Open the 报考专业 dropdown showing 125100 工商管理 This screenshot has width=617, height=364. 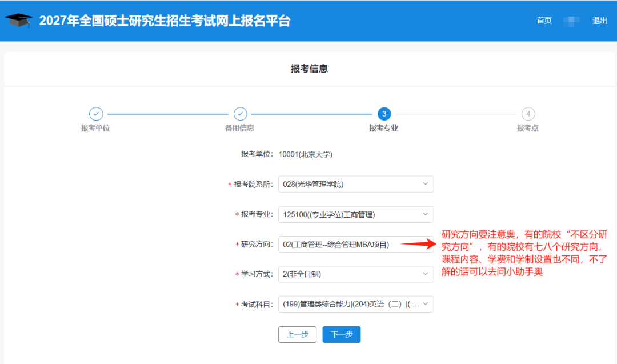pyautogui.click(x=356, y=214)
